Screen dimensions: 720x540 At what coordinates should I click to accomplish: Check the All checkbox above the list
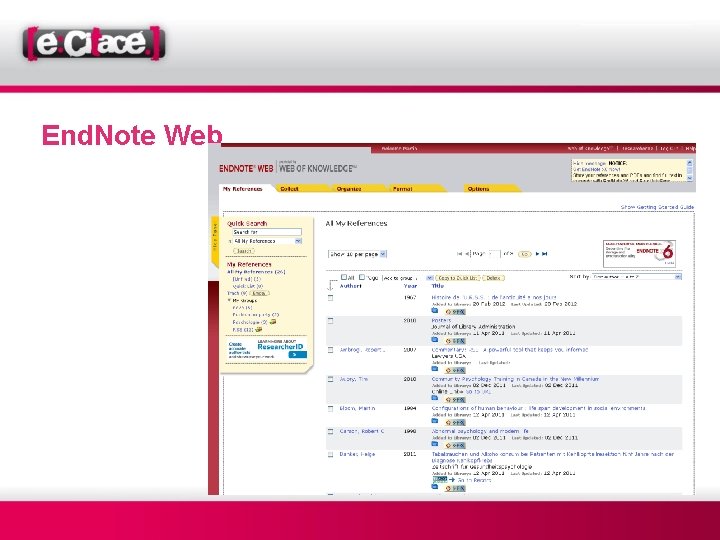343,277
